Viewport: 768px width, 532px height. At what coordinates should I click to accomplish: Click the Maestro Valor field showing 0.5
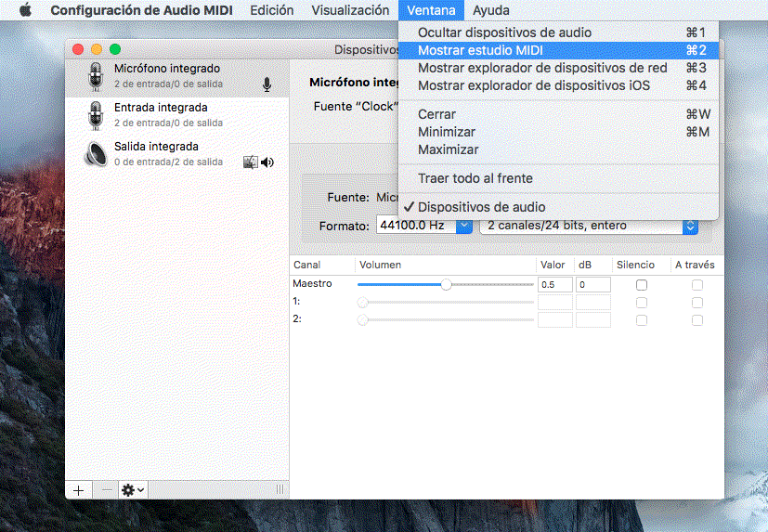click(x=554, y=285)
